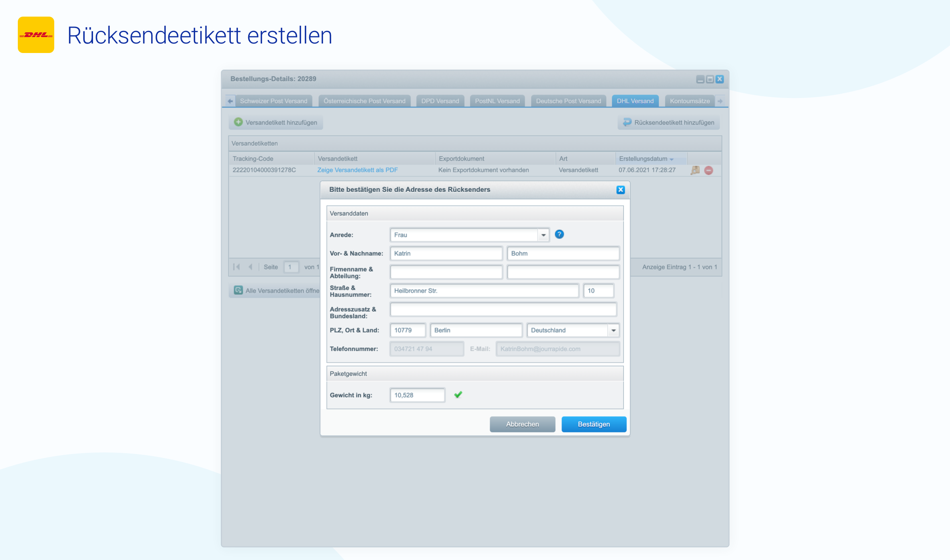
Task: Click the date 07.06.2021 17:28:27
Action: 647,170
